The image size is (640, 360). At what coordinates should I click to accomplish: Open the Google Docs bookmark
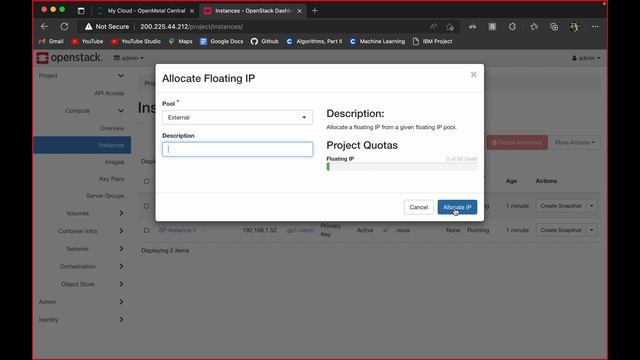(222, 41)
